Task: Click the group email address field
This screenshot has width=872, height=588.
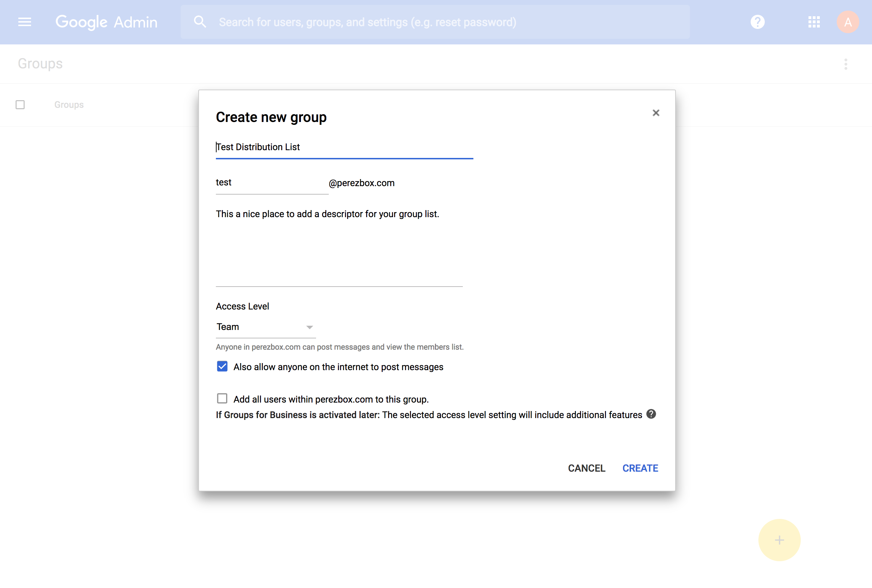Action: (272, 183)
